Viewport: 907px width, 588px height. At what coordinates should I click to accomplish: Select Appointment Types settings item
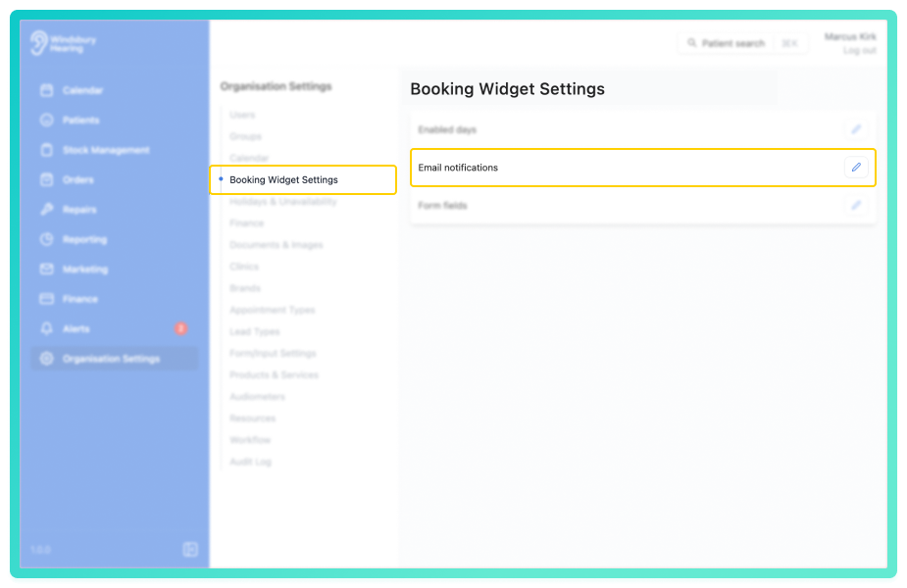tap(272, 310)
